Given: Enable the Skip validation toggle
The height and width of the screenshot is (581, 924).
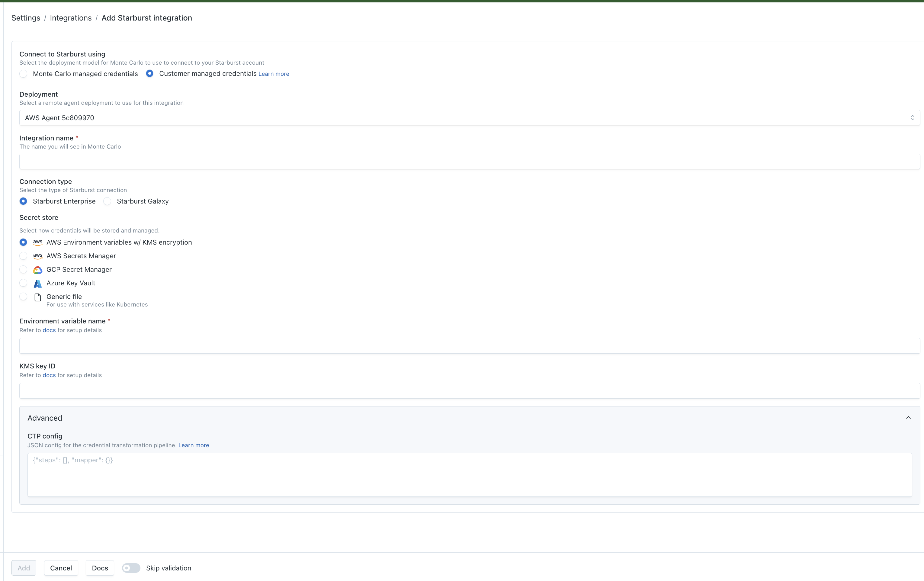Looking at the screenshot, I should (131, 568).
